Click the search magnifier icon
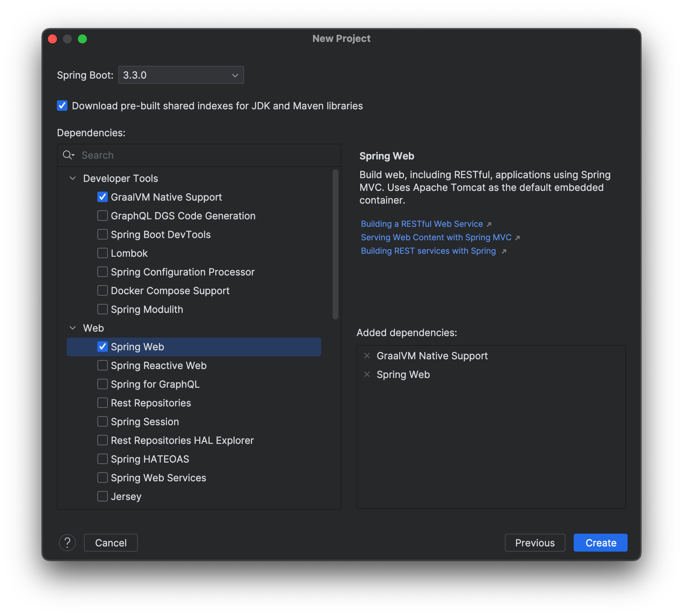 [x=69, y=155]
